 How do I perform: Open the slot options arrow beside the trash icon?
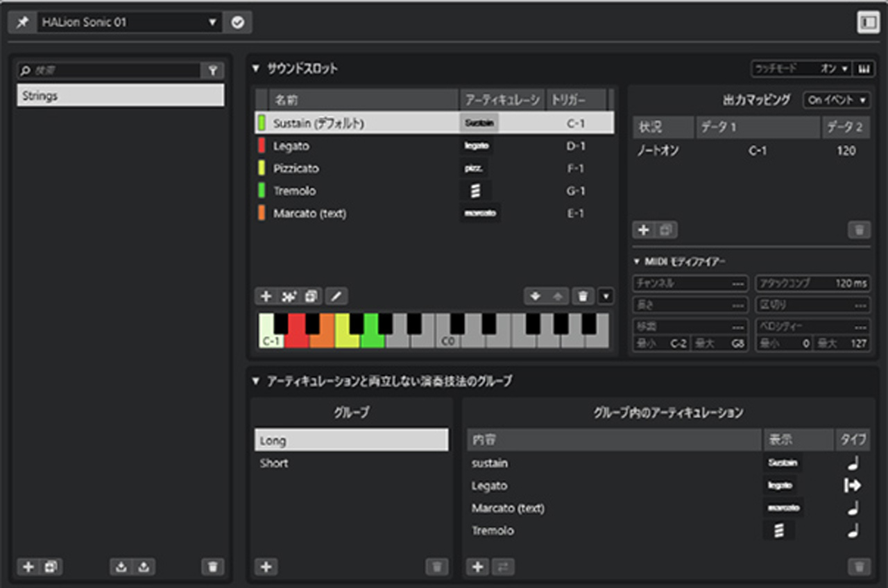pos(606,296)
